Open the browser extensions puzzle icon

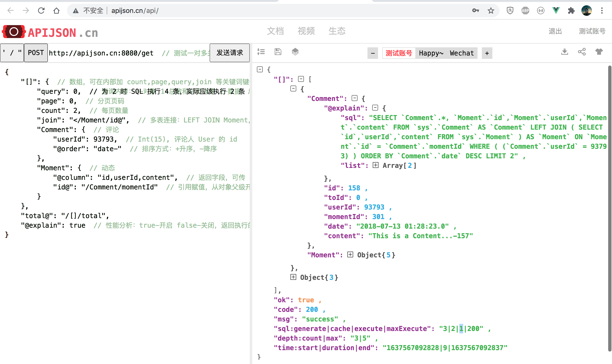point(571,11)
